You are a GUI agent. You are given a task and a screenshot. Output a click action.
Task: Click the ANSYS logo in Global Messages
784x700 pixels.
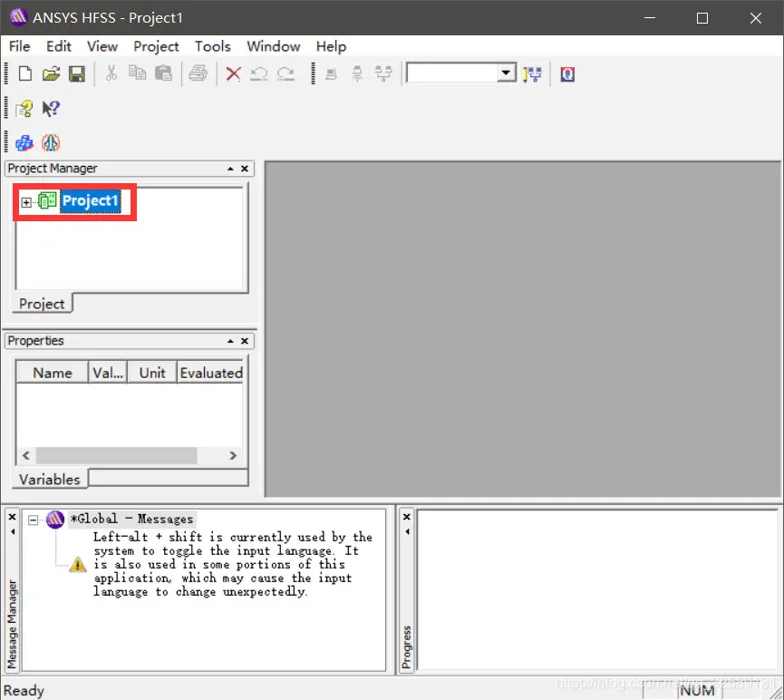pos(55,520)
